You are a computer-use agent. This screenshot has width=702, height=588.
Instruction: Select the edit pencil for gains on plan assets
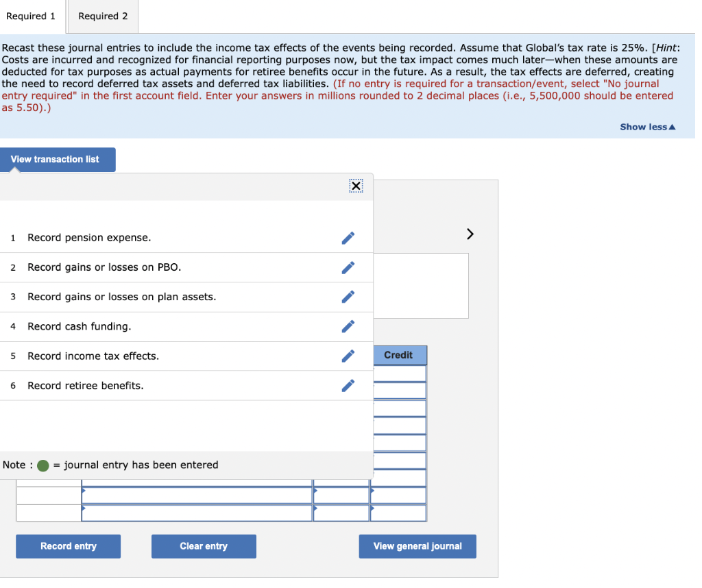point(348,297)
